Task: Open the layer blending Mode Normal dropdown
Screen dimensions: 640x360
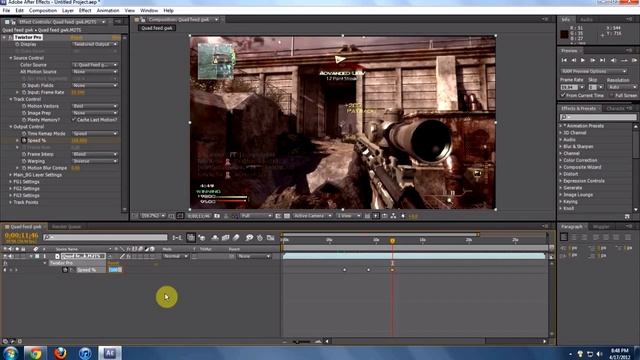Action: 176,256
